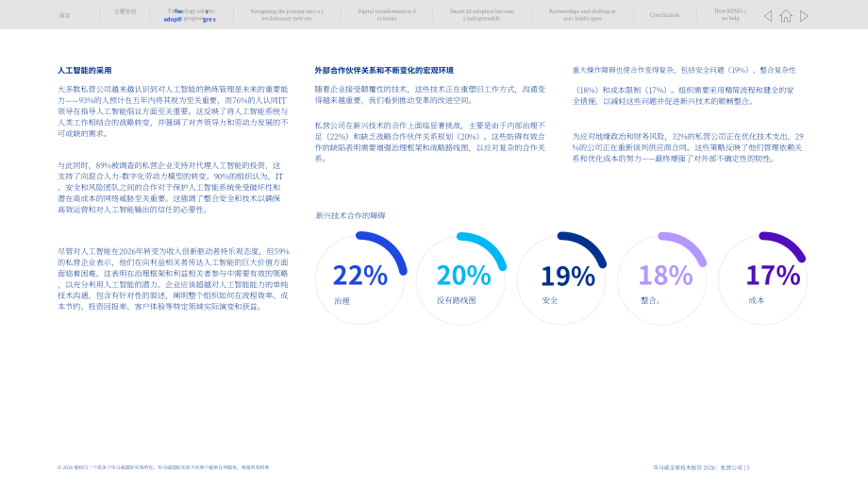Click the 19% 安全 donut chart
The image size is (868, 489).
coord(562,278)
